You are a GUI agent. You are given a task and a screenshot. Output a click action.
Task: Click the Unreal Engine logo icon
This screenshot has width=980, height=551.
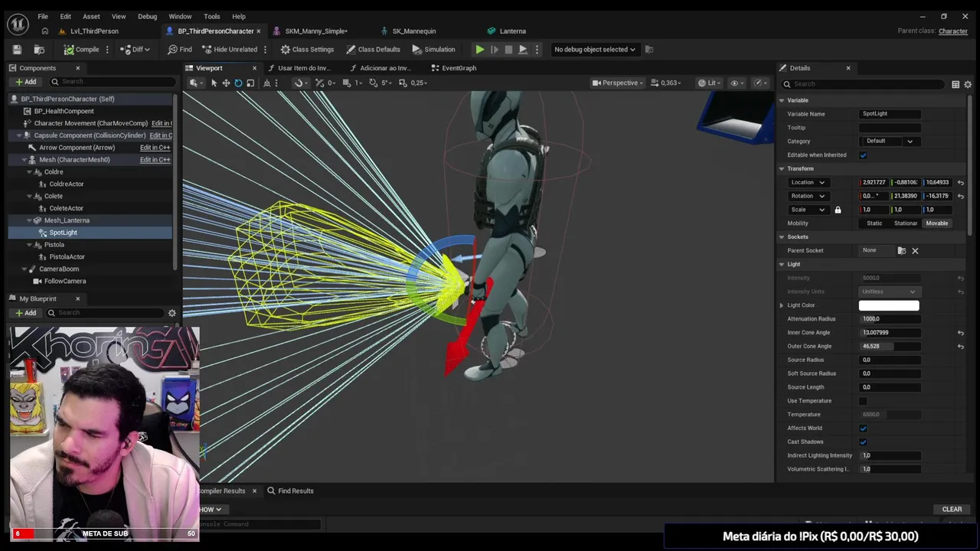point(18,24)
